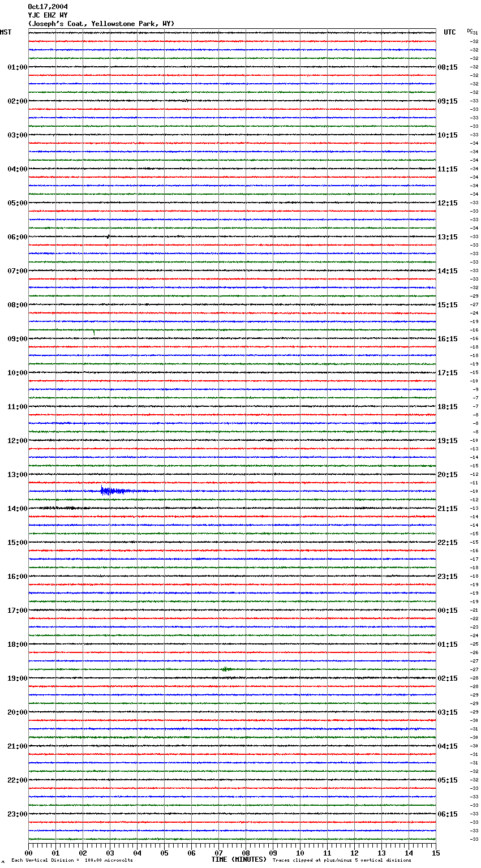Select the 23:00 MST time label
The image size is (481, 868).
pyautogui.click(x=17, y=814)
